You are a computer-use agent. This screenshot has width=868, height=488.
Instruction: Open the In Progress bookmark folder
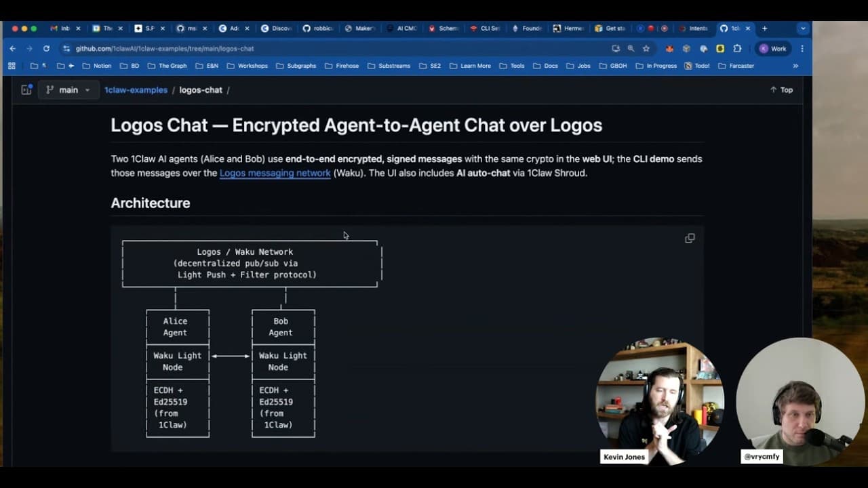[x=656, y=66]
